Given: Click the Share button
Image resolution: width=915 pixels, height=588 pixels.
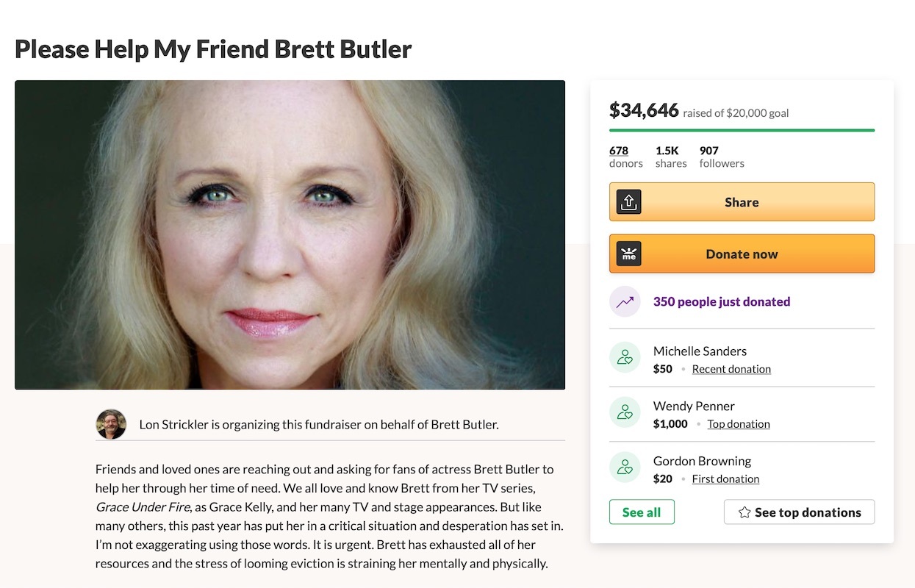Looking at the screenshot, I should pyautogui.click(x=742, y=201).
